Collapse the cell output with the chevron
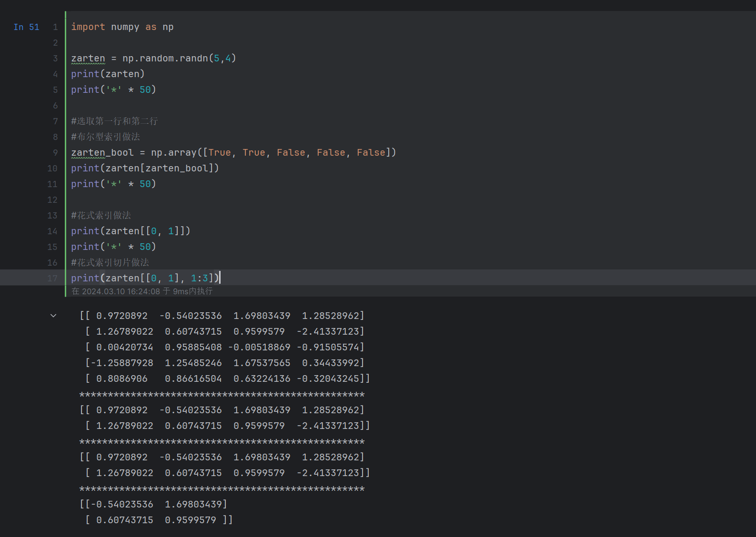Screen dimensions: 756x537 tap(53, 316)
